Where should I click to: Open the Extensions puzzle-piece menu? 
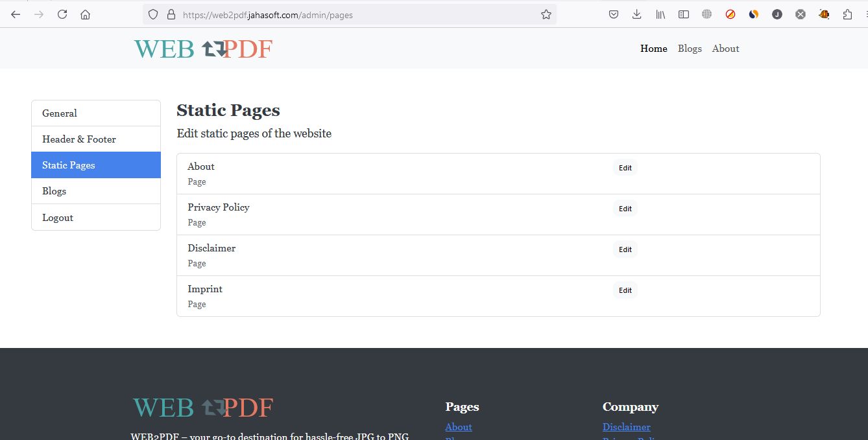[847, 14]
